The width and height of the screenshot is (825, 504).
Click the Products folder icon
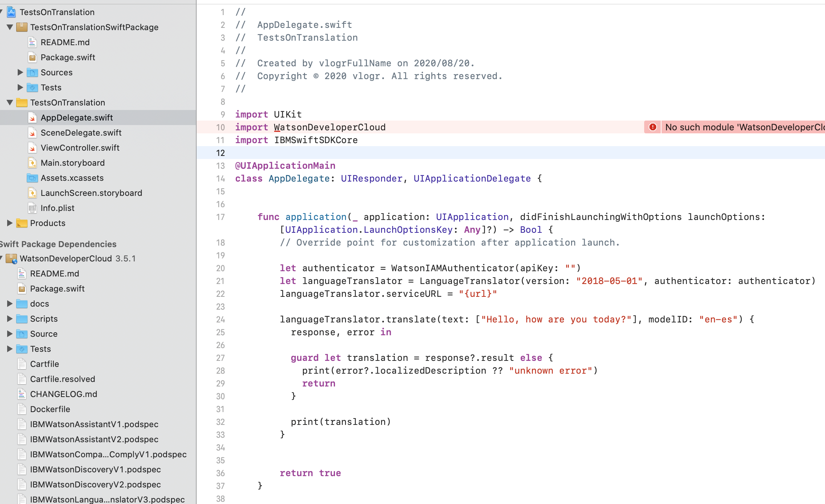click(x=22, y=223)
